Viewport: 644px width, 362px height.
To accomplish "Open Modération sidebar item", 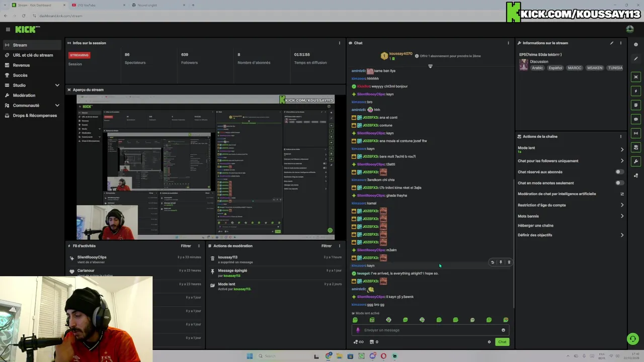I will click(32, 96).
